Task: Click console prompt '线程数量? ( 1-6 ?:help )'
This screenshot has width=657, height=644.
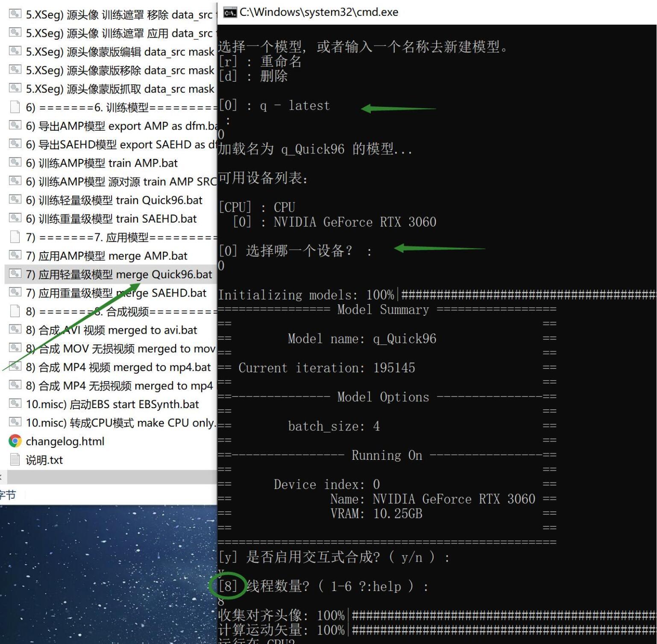Action: pos(323,586)
